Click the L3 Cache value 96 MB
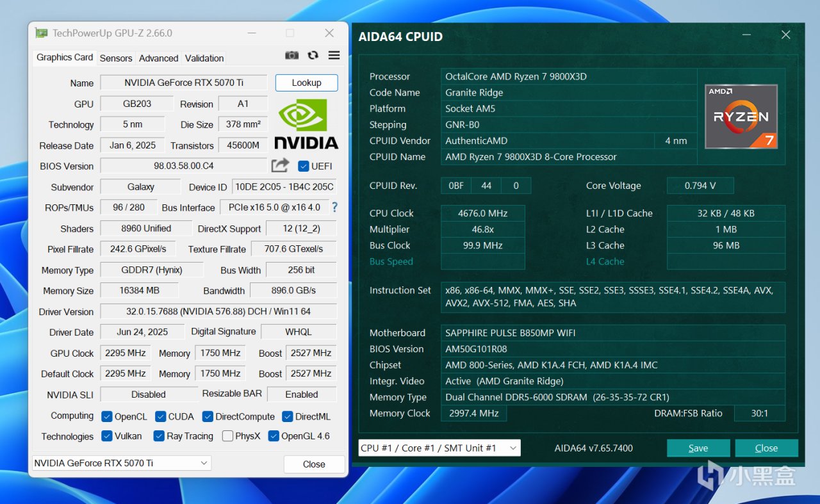Viewport: 820px width, 504px height. tap(726, 245)
